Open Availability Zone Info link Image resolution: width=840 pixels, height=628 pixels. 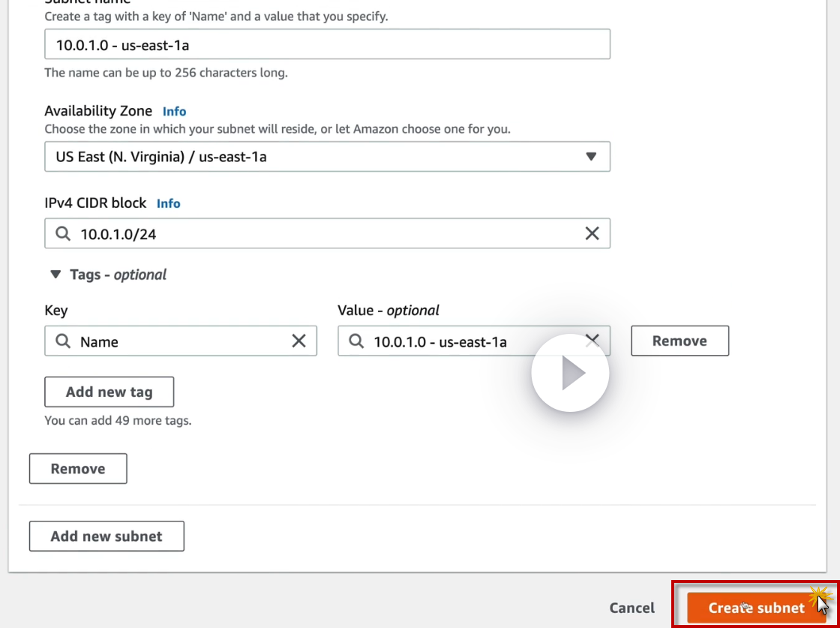click(x=174, y=111)
